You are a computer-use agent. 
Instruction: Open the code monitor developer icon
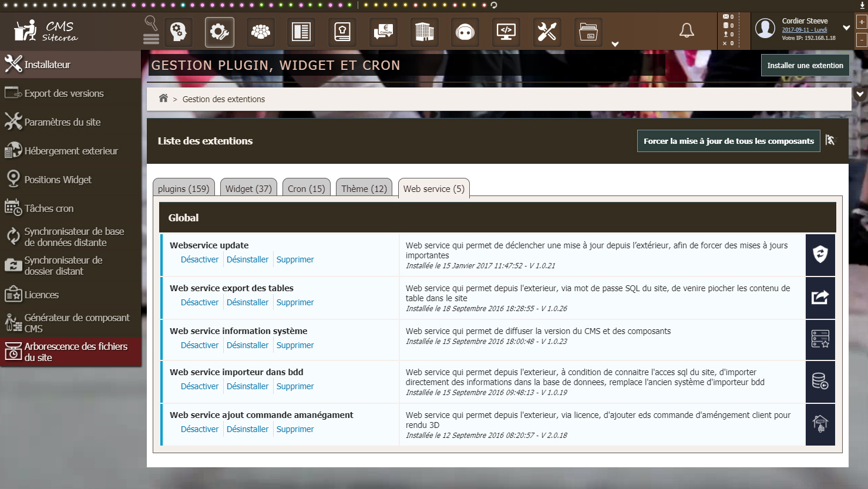point(506,32)
